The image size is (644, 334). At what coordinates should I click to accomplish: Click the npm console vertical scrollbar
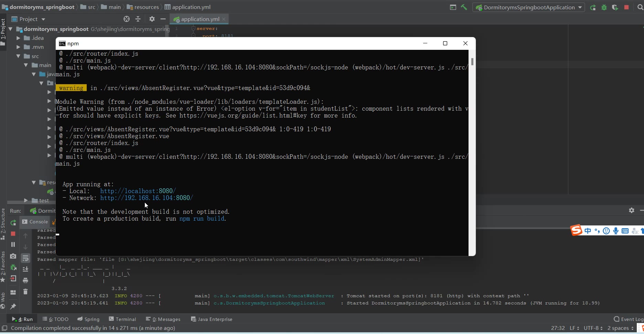pyautogui.click(x=472, y=62)
